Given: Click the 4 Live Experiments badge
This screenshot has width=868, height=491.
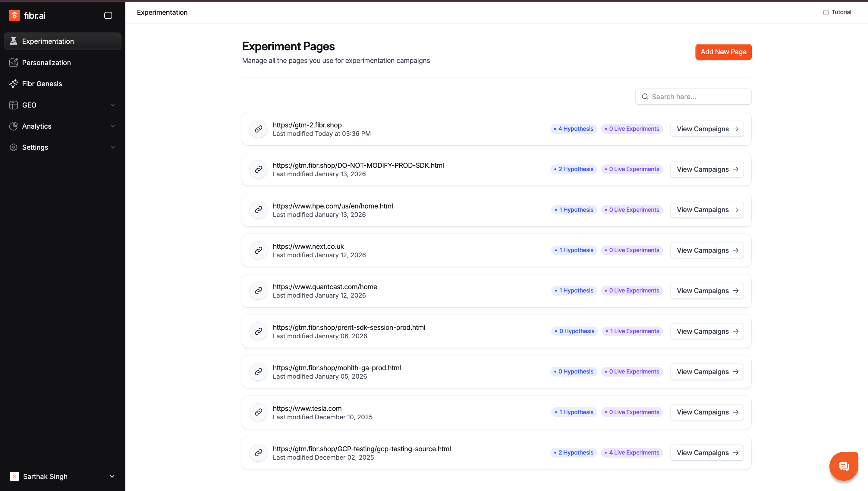Looking at the screenshot, I should coord(631,452).
